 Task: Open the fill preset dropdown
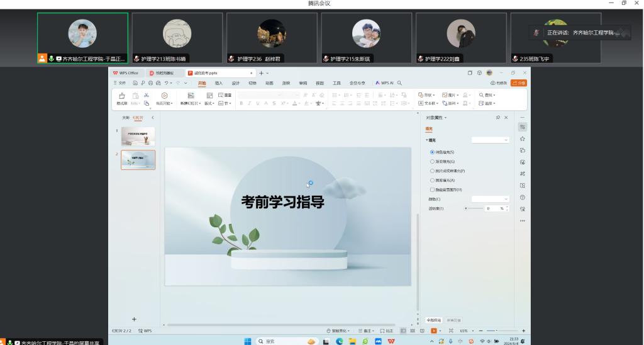491,140
